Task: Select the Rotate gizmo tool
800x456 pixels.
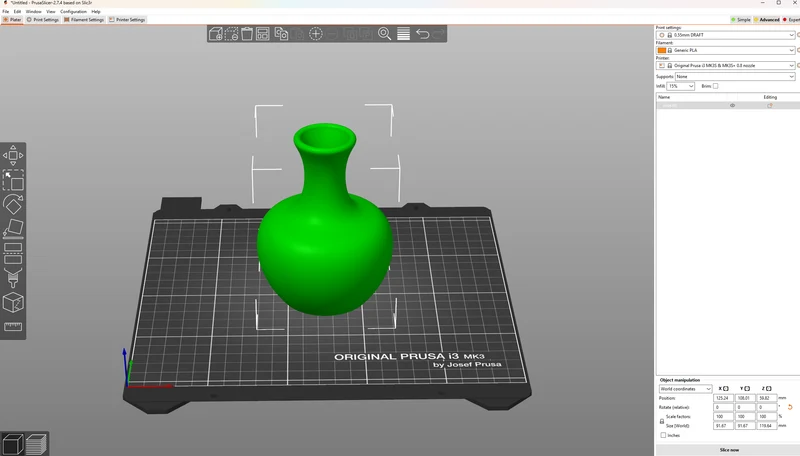Action: pyautogui.click(x=13, y=205)
